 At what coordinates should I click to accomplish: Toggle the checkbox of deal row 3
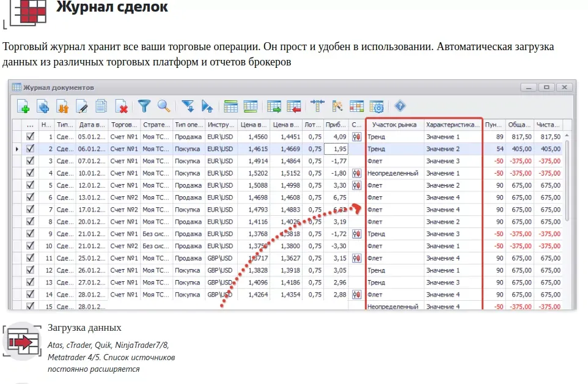31,161
